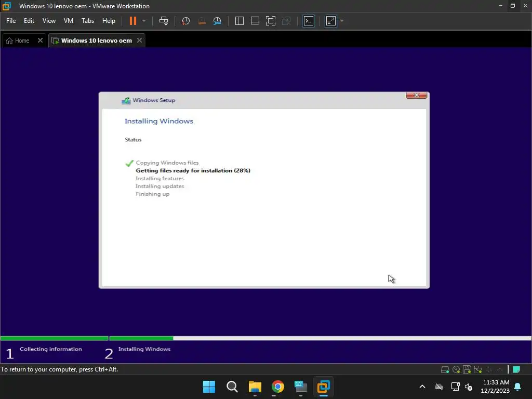Toggle the thumbnail bar view icon
Image resolution: width=532 pixels, height=399 pixels.
point(255,21)
